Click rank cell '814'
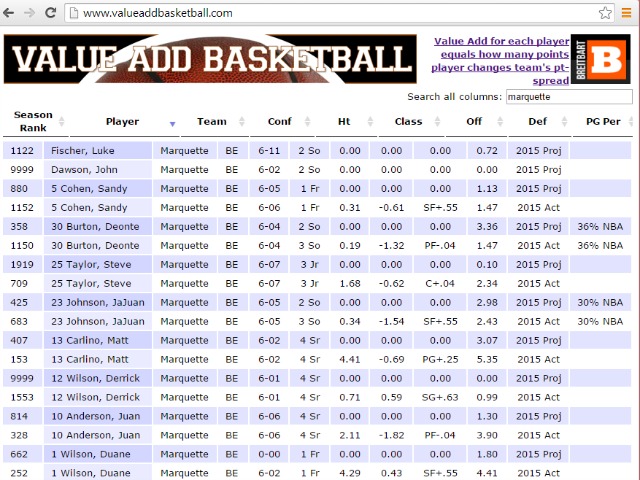The image size is (640, 480). pos(22,416)
